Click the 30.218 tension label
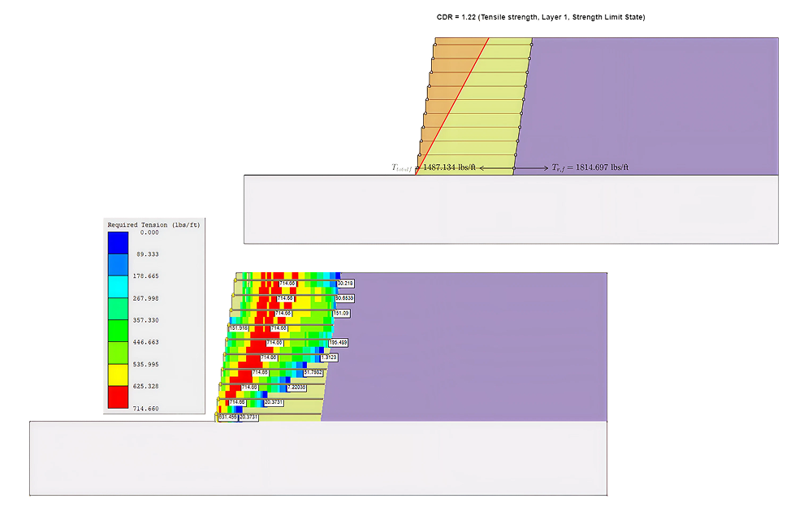This screenshot has width=812, height=520. coord(344,284)
